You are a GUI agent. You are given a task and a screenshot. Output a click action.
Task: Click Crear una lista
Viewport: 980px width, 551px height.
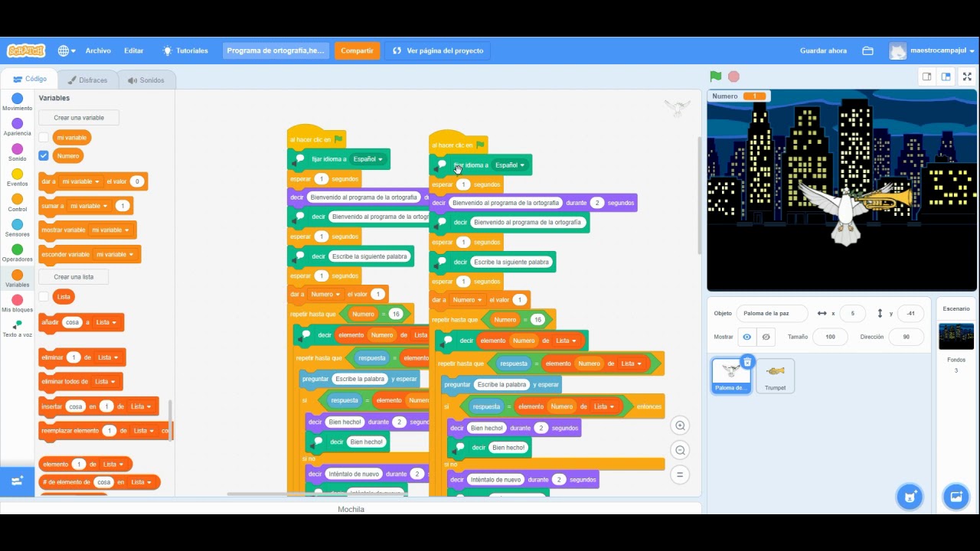(73, 277)
